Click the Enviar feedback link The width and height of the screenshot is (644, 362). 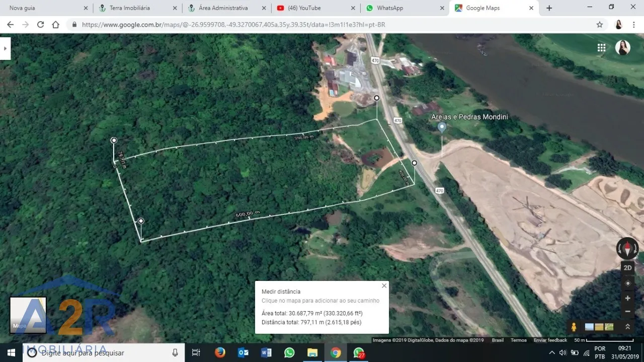click(x=550, y=340)
